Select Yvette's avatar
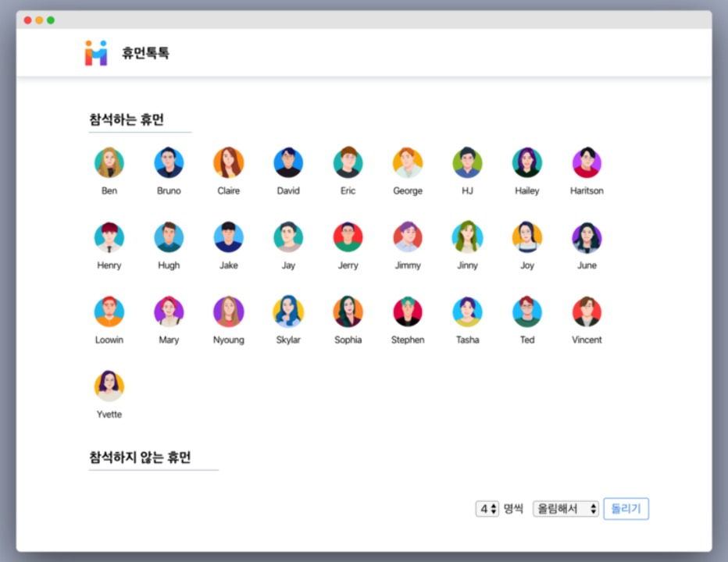Viewport: 728px width, 562px height. 109,386
